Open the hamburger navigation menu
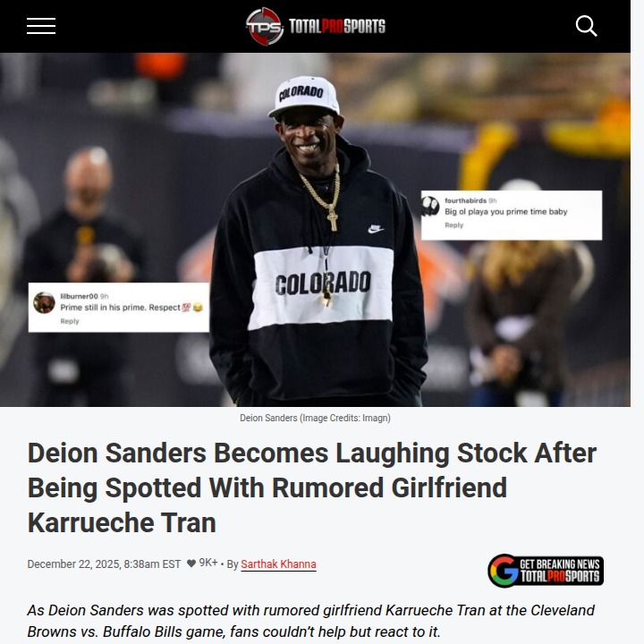 click(x=41, y=26)
